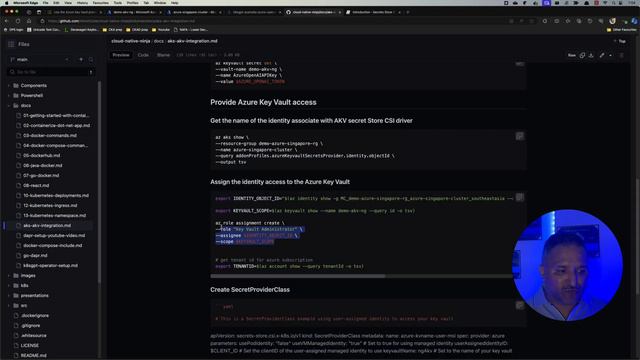Open the Edge profile avatar icon
Screen dimensions: 640x360
click(x=612, y=21)
